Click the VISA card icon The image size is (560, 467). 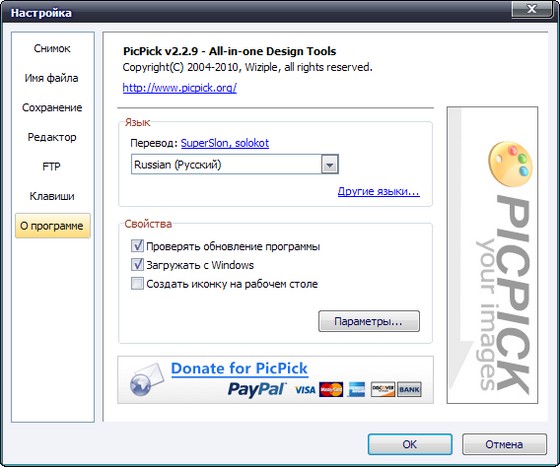click(x=305, y=390)
